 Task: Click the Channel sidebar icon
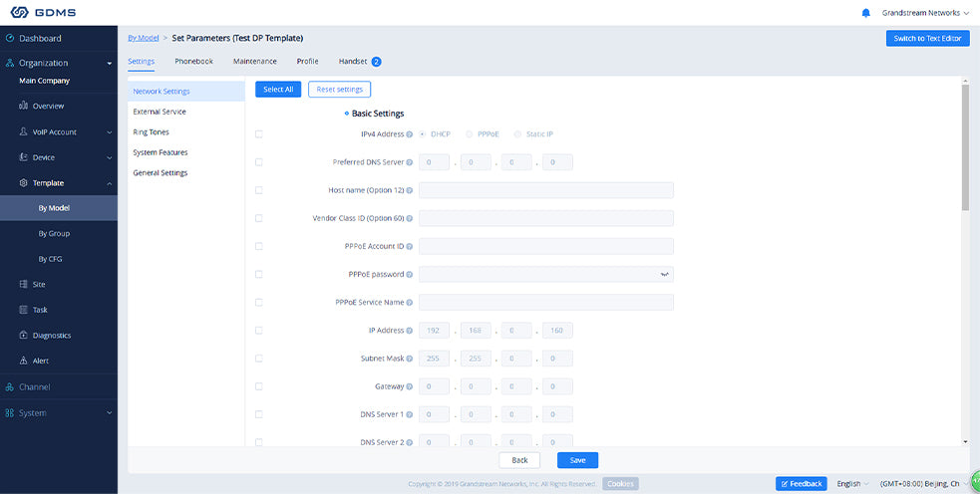[x=9, y=387]
